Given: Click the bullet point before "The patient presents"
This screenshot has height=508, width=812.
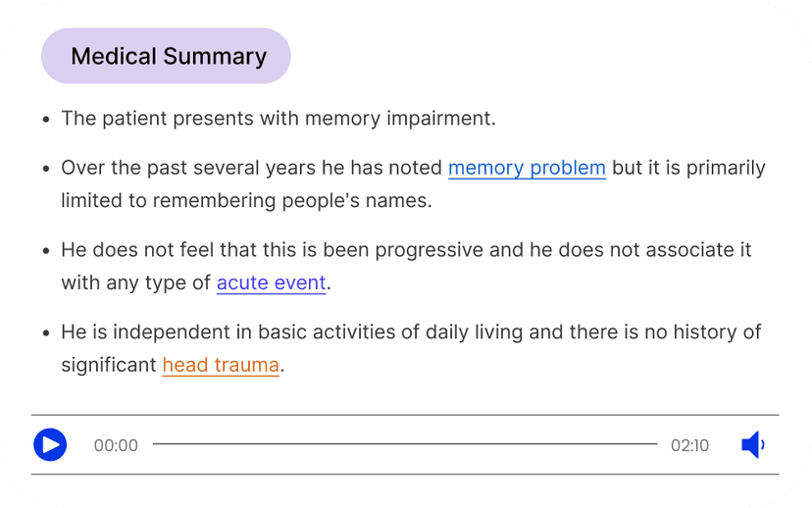Looking at the screenshot, I should (46, 120).
